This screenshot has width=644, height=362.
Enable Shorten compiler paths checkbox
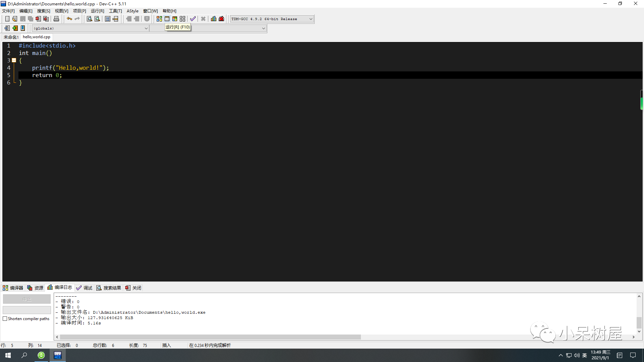tap(5, 319)
